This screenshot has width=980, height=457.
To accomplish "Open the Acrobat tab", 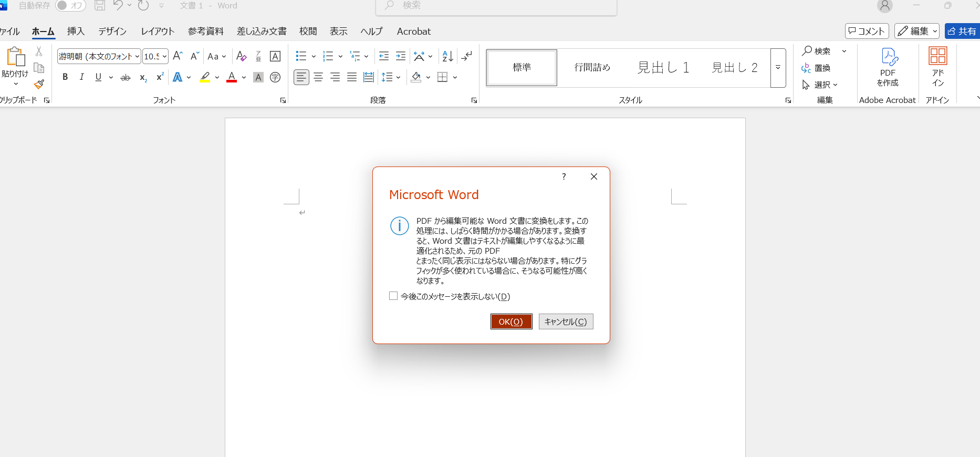I will pos(414,31).
